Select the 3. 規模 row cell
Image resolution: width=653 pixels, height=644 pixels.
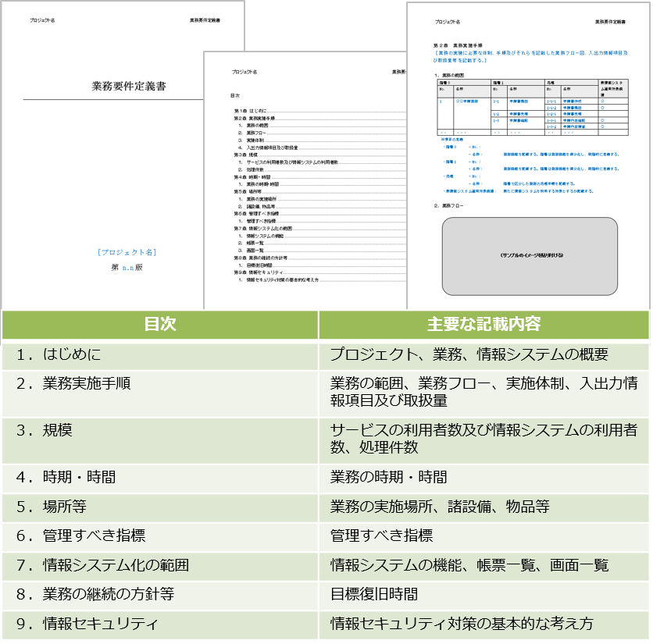160,440
